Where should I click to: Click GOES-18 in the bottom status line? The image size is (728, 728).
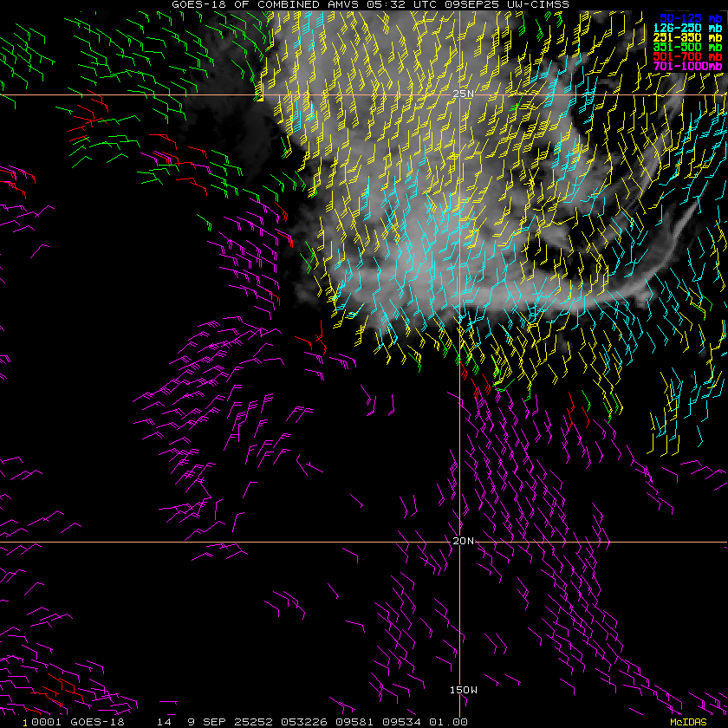click(99, 721)
